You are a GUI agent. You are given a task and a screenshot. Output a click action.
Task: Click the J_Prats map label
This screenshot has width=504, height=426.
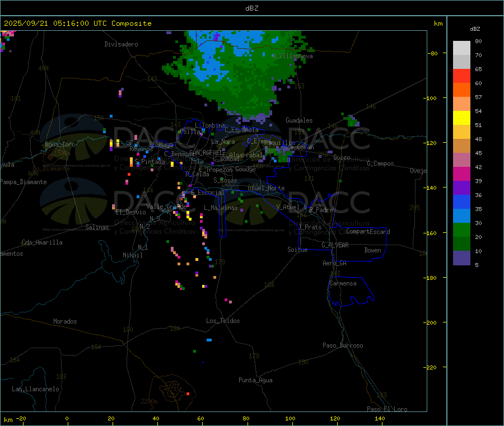tap(310, 227)
